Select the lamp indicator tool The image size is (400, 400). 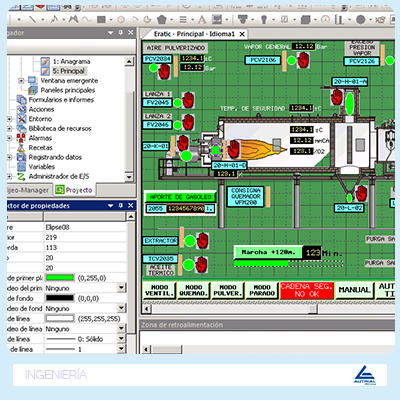pyautogui.click(x=264, y=20)
